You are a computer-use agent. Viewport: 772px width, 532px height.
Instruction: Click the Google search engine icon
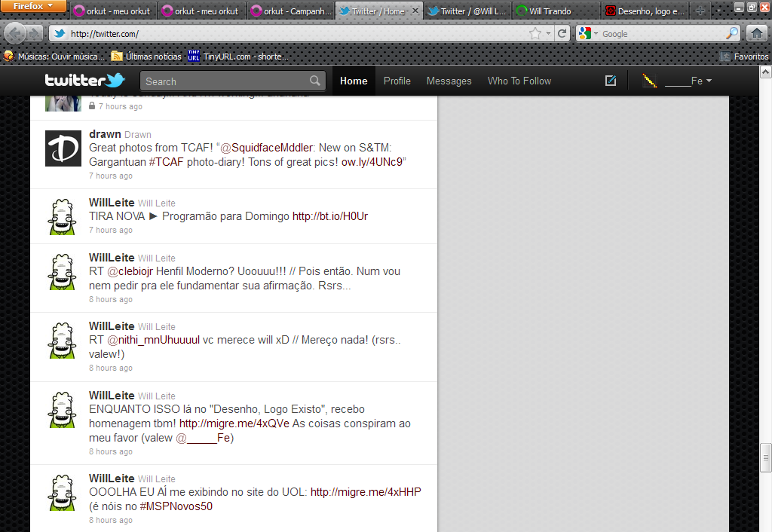click(585, 33)
